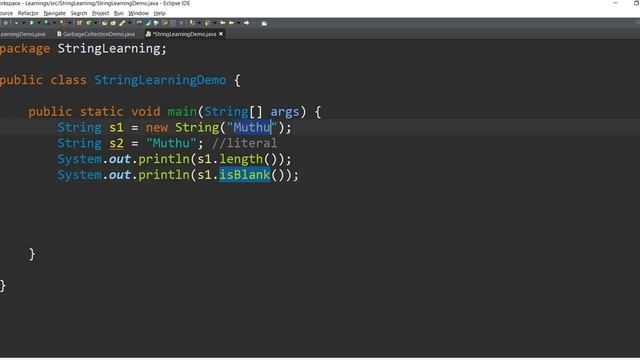Screen dimensions: 640x360
Task: Click the "StringLearning;" package name
Action: 112,49
